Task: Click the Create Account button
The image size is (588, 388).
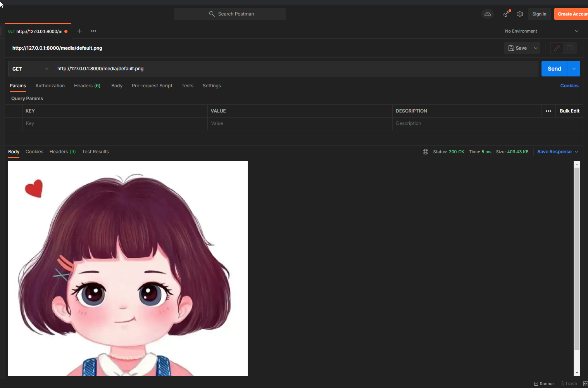Action: (x=571, y=14)
